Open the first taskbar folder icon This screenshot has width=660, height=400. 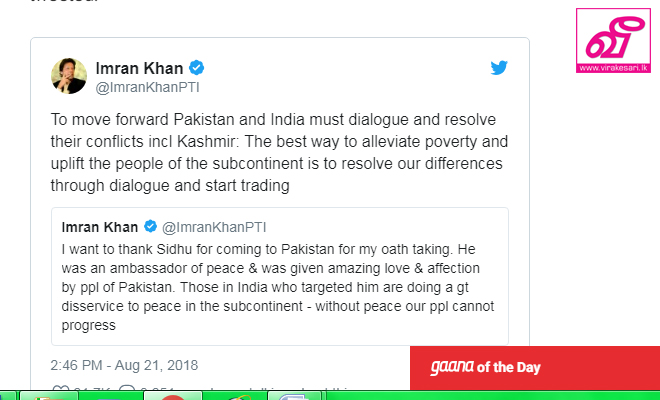[48, 397]
